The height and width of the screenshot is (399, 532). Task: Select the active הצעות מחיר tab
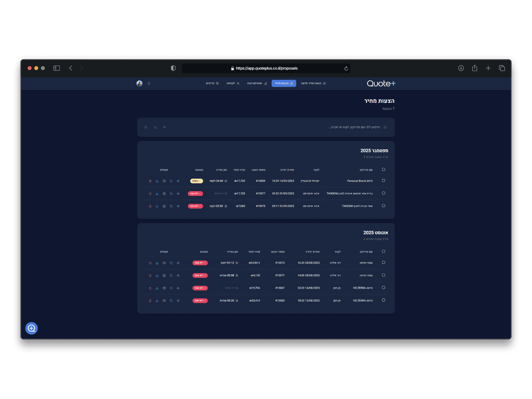pos(284,83)
